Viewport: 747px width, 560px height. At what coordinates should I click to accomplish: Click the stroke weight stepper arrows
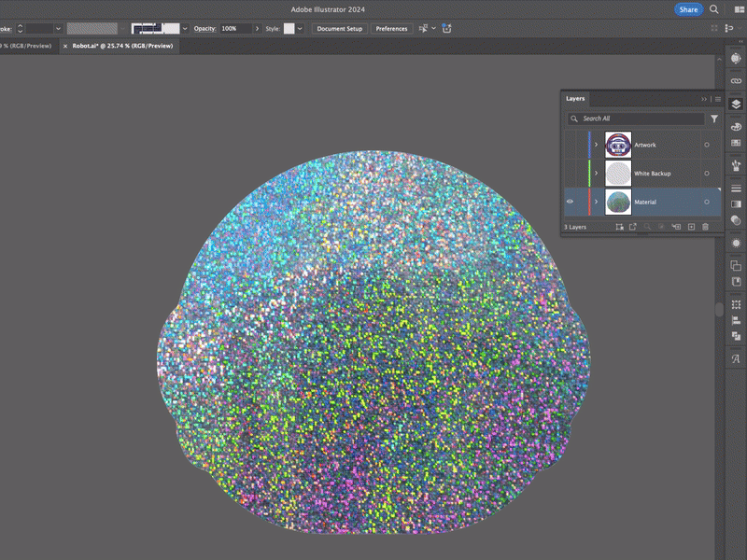[20, 29]
